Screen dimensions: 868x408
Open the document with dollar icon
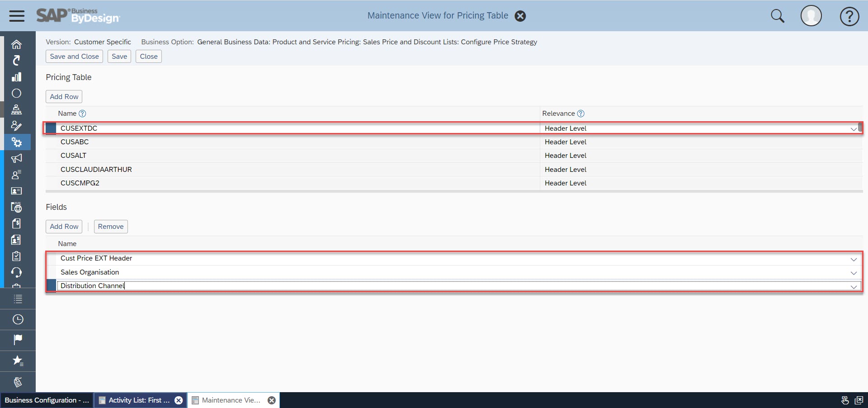(16, 223)
